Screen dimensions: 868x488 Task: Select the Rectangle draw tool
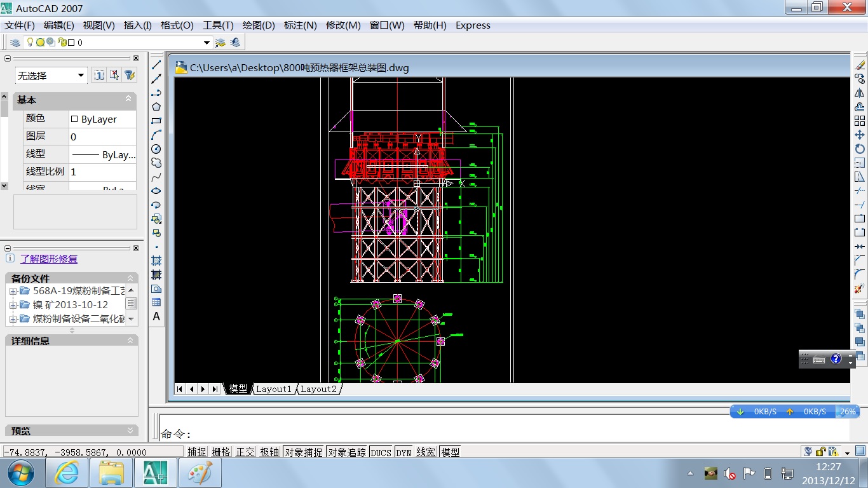156,121
